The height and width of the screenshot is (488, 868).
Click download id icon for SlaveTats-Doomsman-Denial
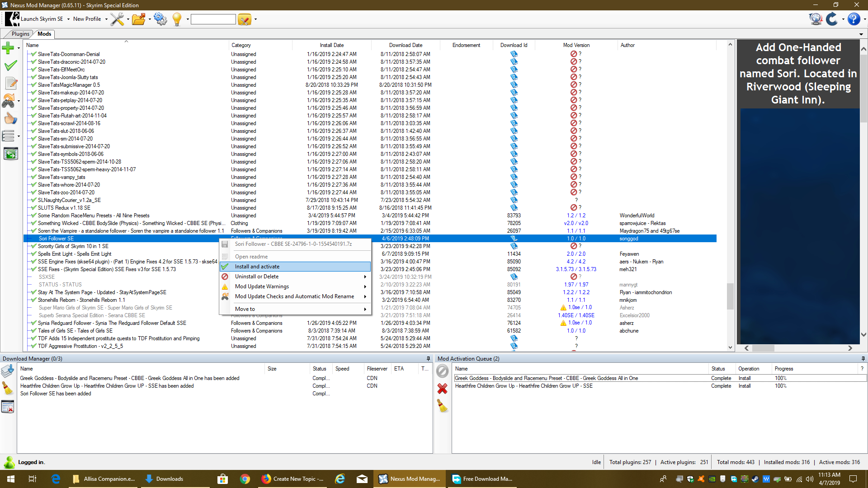514,54
